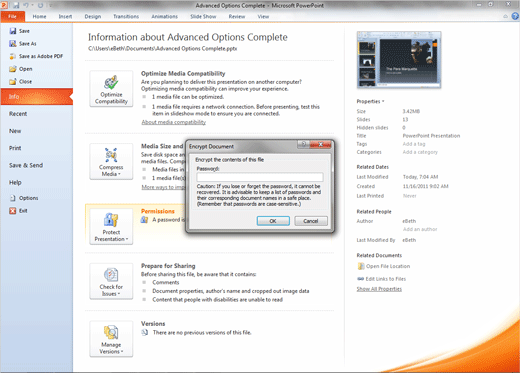Expand the Properties dropdown arrow

[383, 101]
